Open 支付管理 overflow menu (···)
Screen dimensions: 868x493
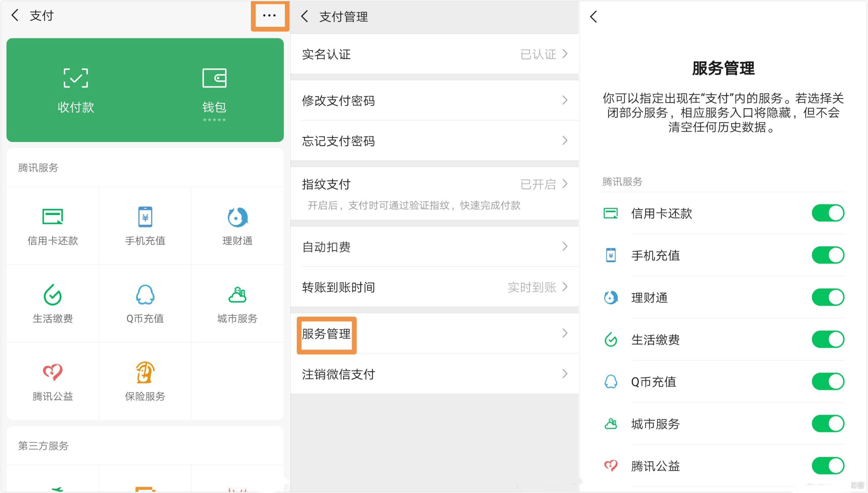269,15
